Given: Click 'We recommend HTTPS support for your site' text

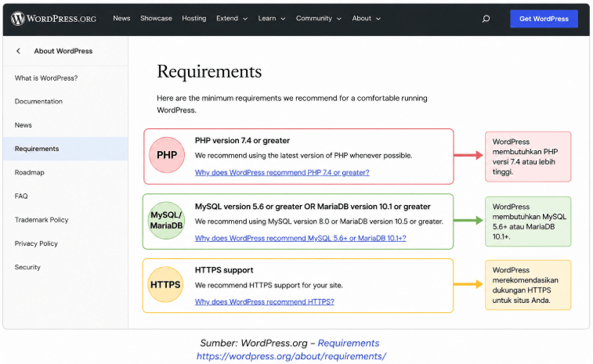Looking at the screenshot, I should pos(269,285).
